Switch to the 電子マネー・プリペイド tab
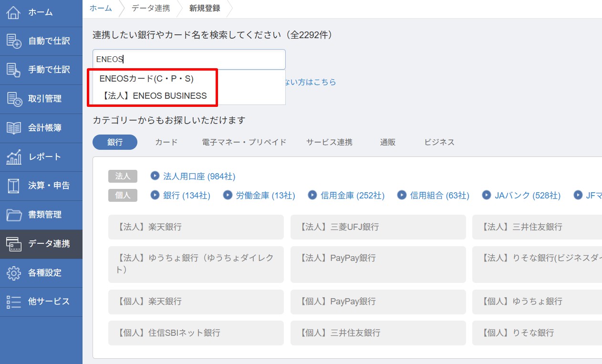 point(244,142)
